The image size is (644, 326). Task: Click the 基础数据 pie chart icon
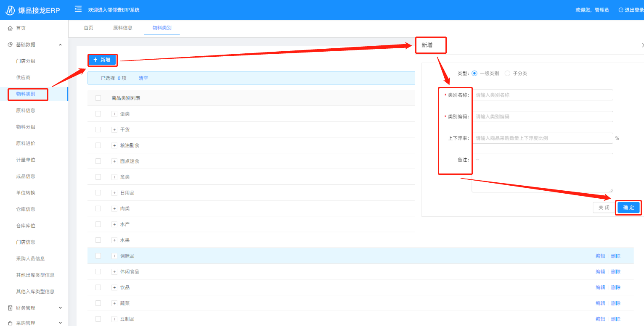tap(11, 45)
